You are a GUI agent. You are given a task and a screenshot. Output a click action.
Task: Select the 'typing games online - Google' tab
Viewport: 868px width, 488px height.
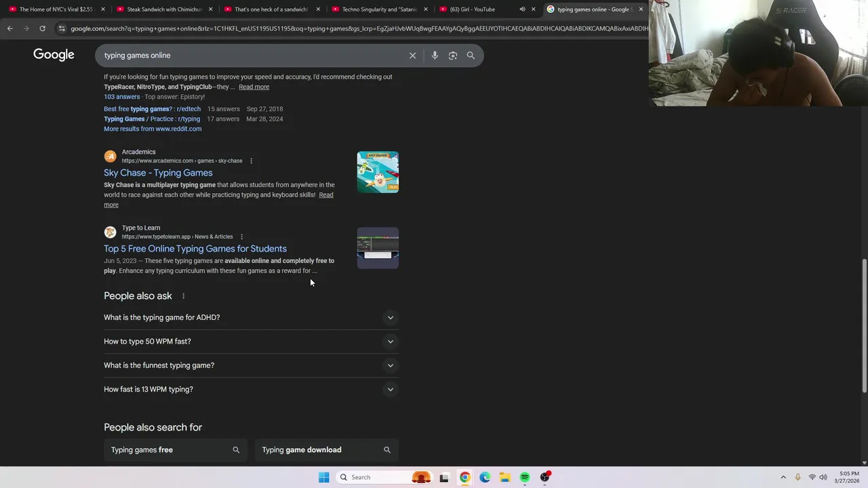point(593,9)
